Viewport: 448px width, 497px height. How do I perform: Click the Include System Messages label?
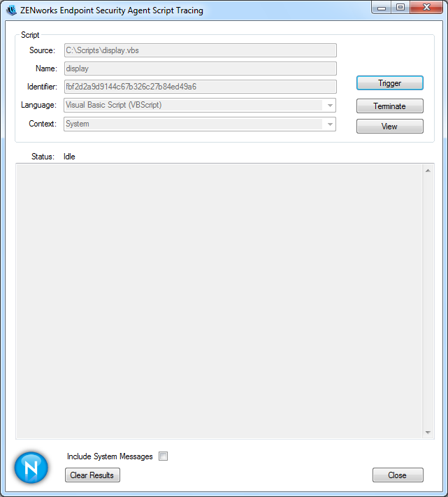click(x=110, y=456)
